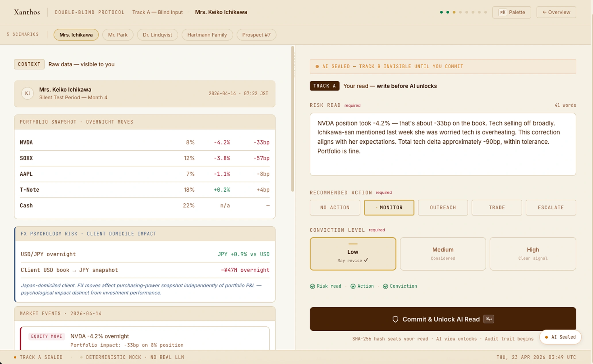Screen dimensions: 593x364
Task: Choose the OUTREACH recommended action
Action: (x=442, y=207)
